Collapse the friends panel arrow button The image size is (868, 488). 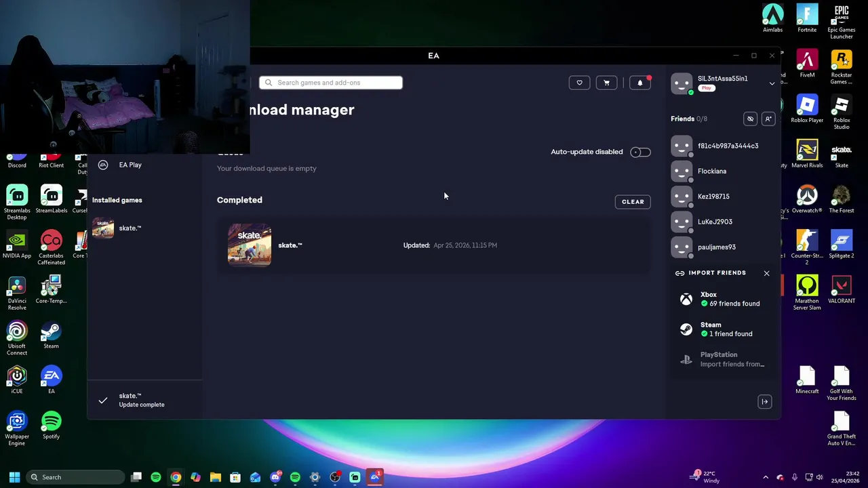coord(764,402)
